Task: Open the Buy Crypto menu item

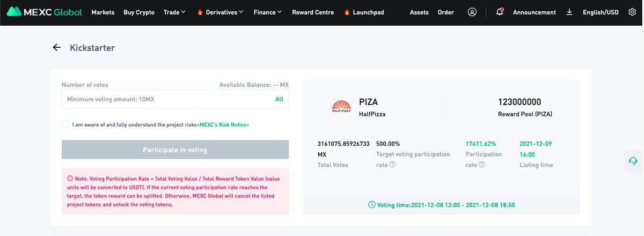Action: (x=139, y=12)
